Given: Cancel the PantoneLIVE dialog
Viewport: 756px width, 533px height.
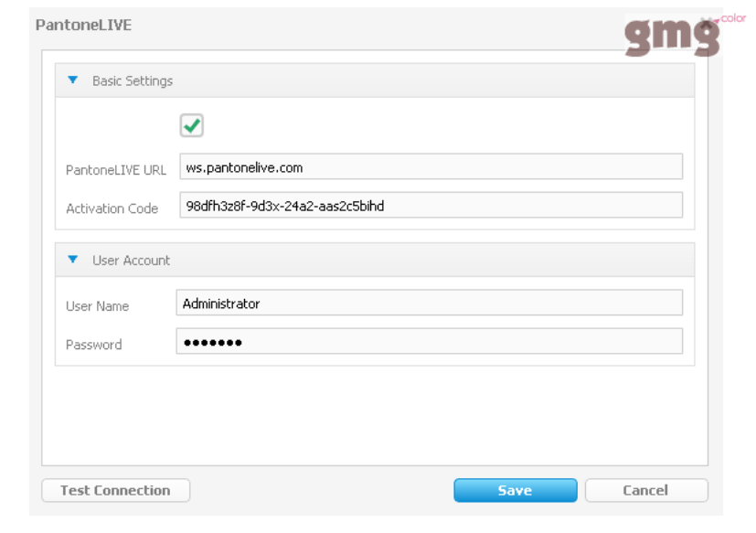Looking at the screenshot, I should tap(646, 491).
